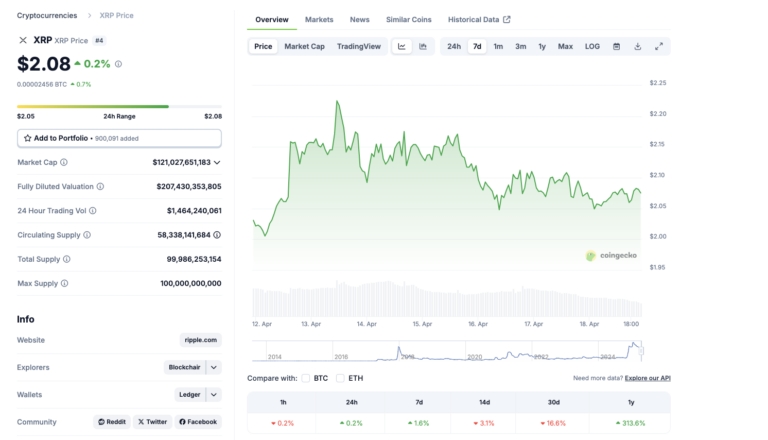Screen dimensions: 768x440
Task: Click 24 Hour Trading Vol info icon
Action: point(93,211)
